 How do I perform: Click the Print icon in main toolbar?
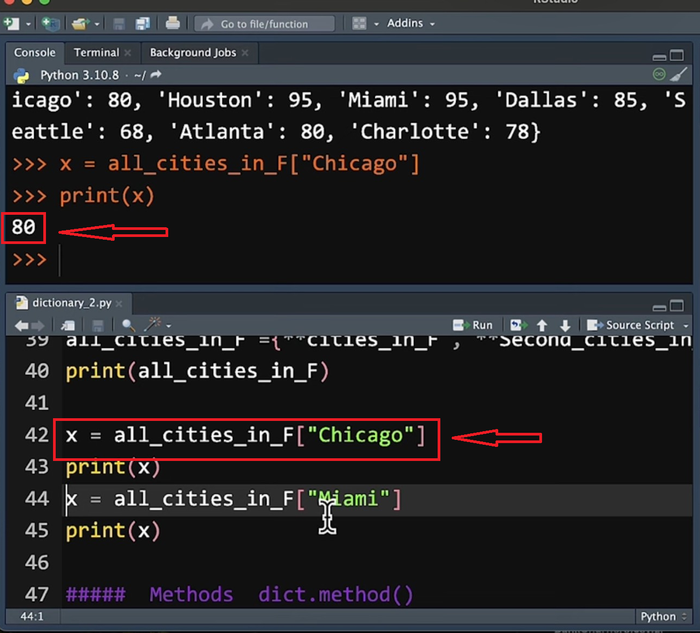172,23
